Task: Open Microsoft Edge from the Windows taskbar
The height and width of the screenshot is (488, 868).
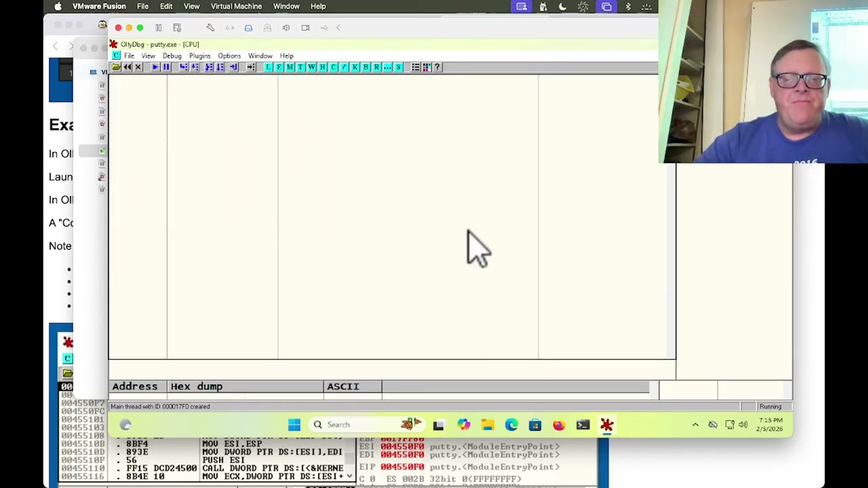Action: click(x=511, y=425)
